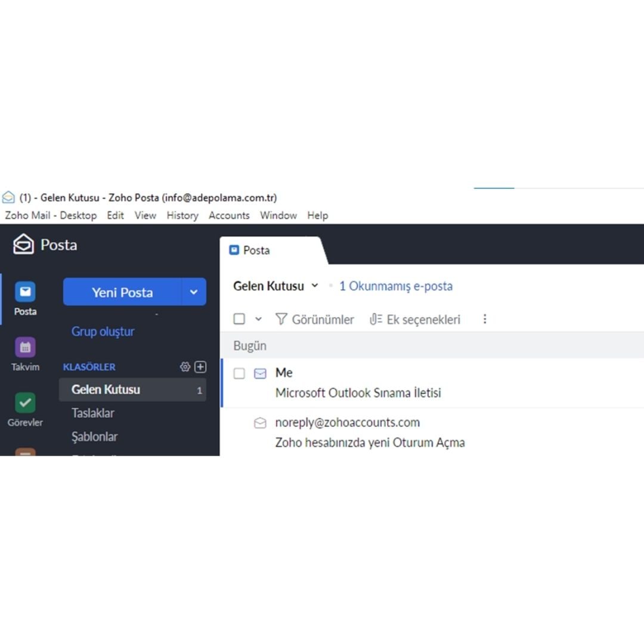
Task: Open the Görünümler filter options
Action: [314, 319]
